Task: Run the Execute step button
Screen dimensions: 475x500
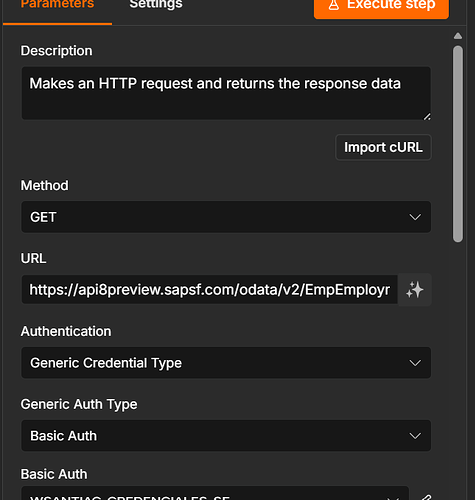Action: click(381, 7)
